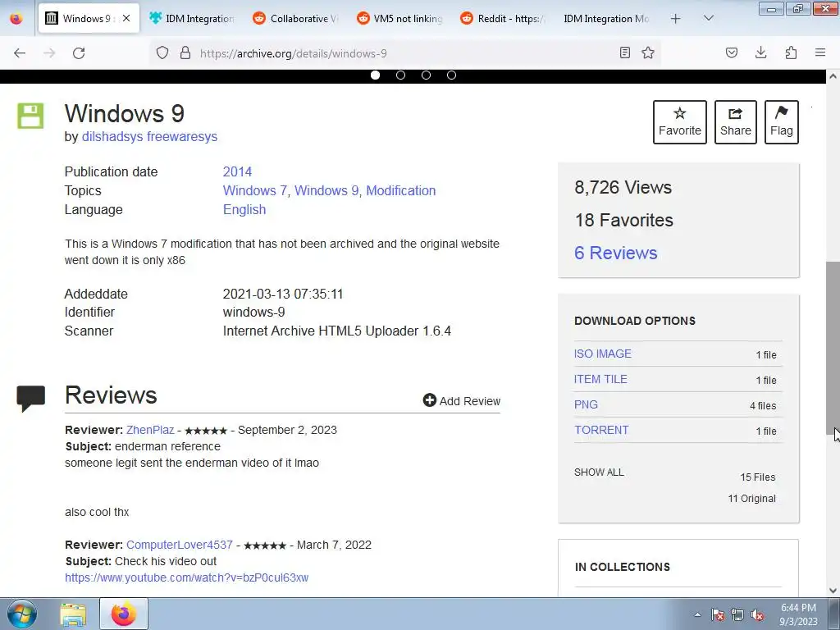Viewport: 840px width, 630px height.
Task: Switch to the VM5 not linking tab
Action: 399,18
